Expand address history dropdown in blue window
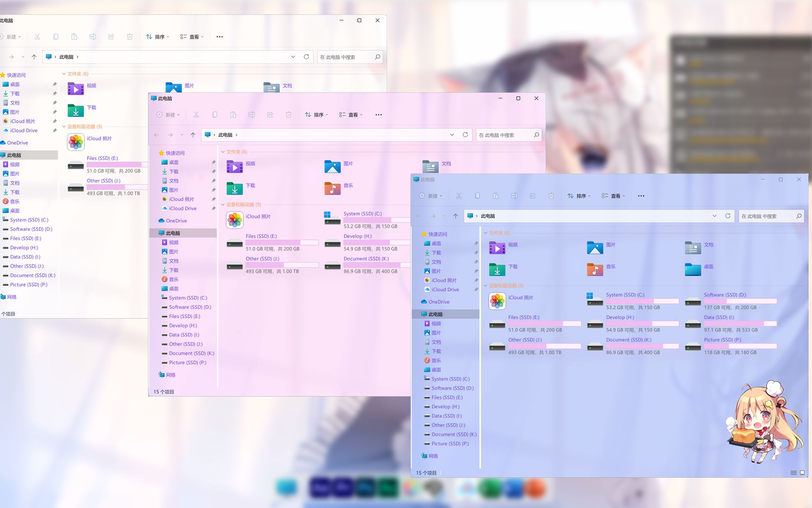The image size is (812, 508). (714, 216)
